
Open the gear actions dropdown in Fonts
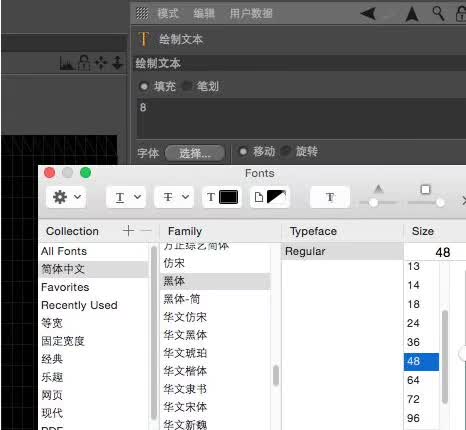point(66,197)
